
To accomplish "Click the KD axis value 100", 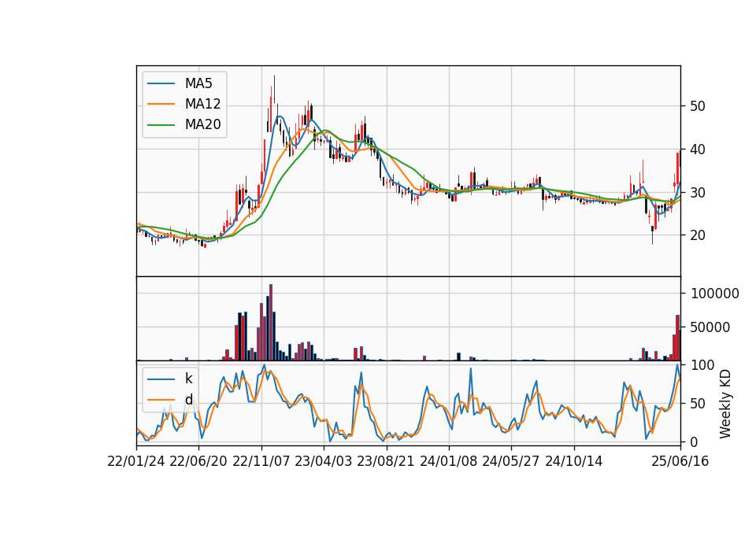I will [x=702, y=364].
